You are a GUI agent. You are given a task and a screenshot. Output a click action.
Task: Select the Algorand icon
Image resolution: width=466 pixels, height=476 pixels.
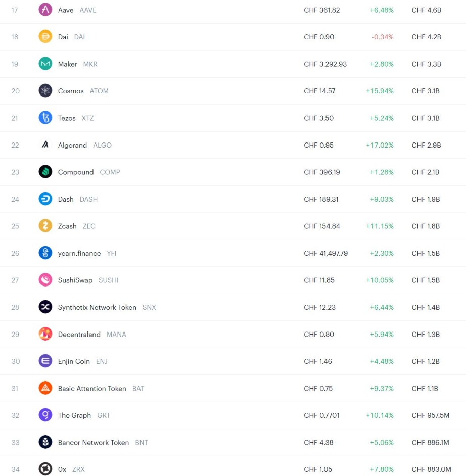click(x=45, y=145)
